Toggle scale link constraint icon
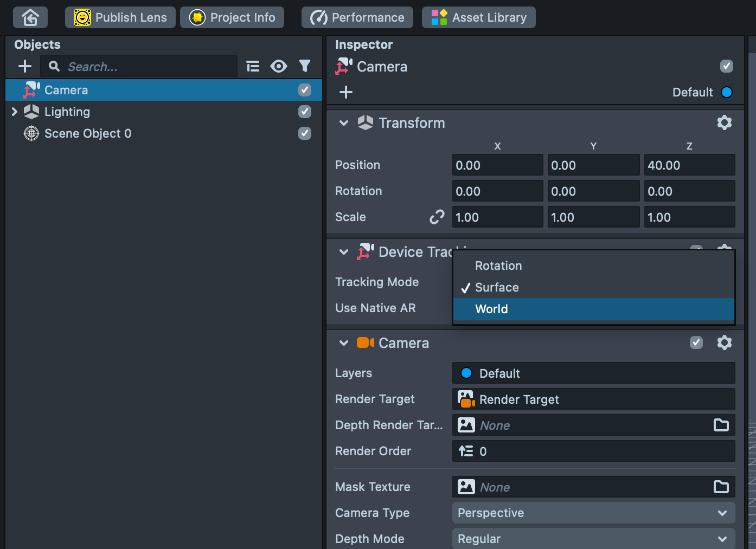The height and width of the screenshot is (549, 756). pos(437,217)
